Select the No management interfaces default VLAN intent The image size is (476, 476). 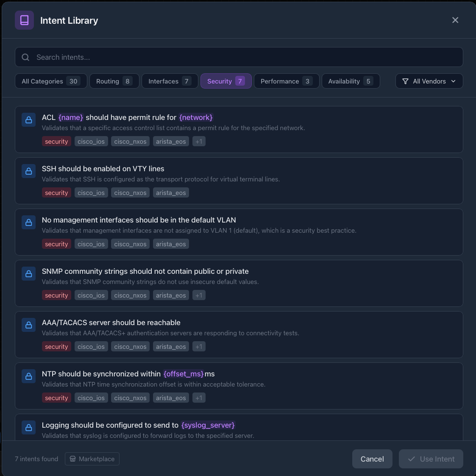(239, 231)
